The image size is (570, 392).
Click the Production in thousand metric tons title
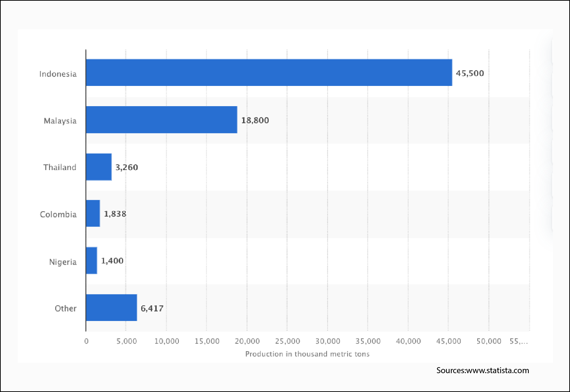click(x=307, y=354)
